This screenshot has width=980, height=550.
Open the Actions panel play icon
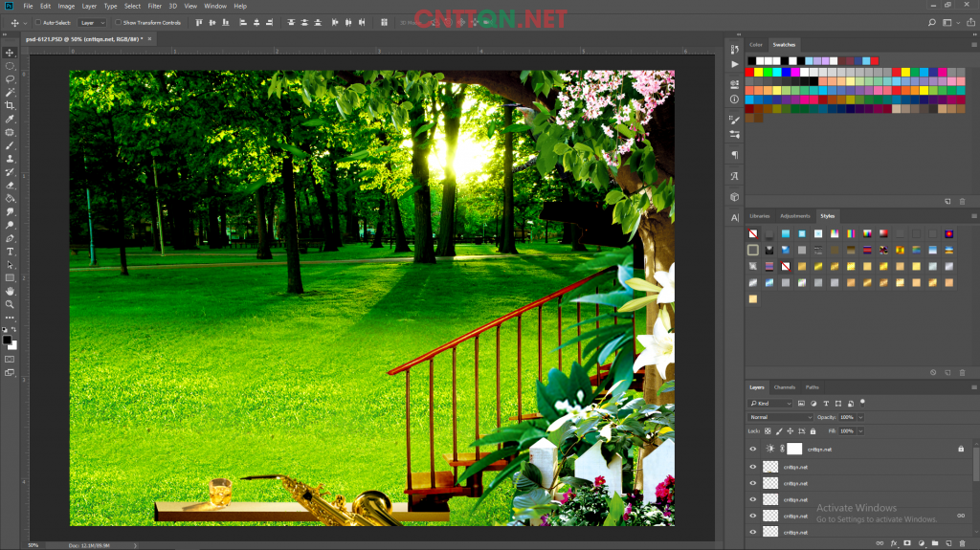click(734, 64)
